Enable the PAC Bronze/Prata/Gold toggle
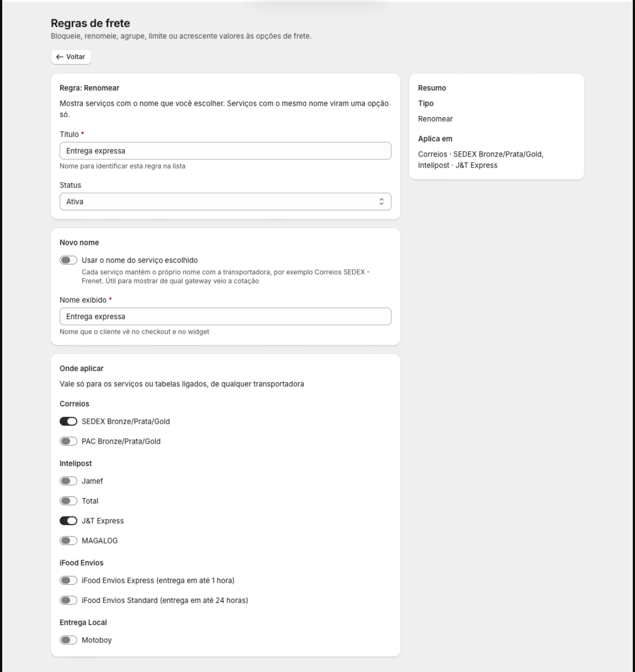The image size is (635, 672). (x=68, y=441)
